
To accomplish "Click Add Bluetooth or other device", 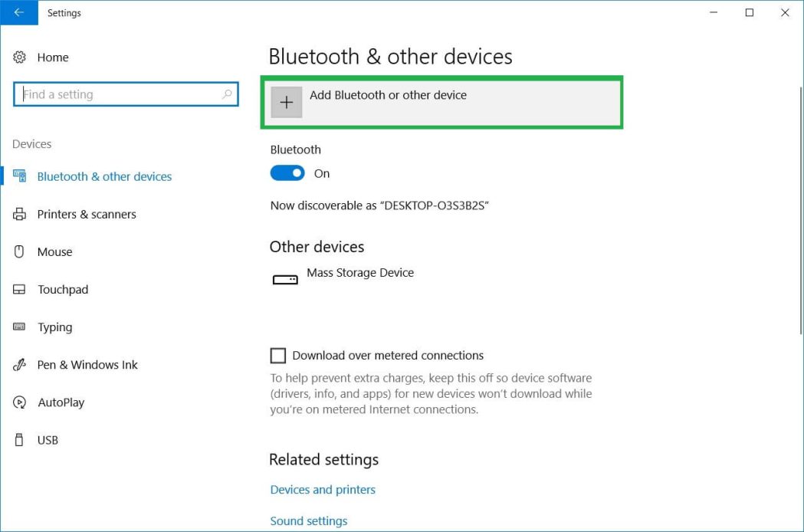I will [386, 95].
